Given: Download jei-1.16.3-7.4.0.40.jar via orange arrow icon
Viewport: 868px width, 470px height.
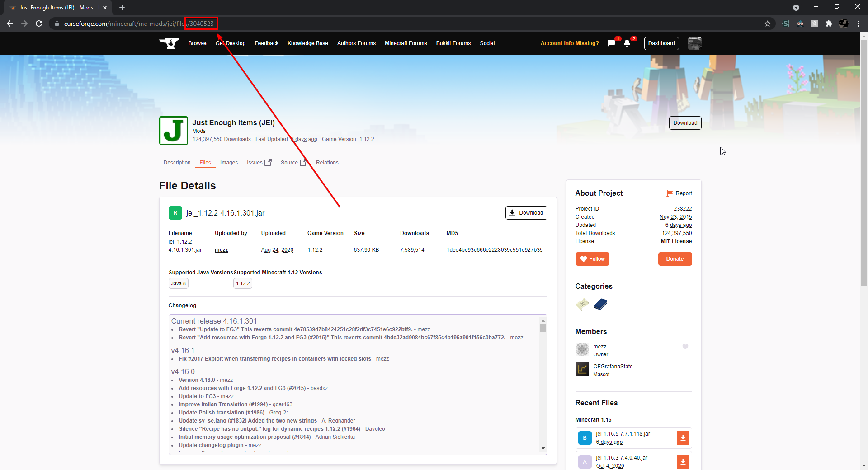Looking at the screenshot, I should click(683, 461).
